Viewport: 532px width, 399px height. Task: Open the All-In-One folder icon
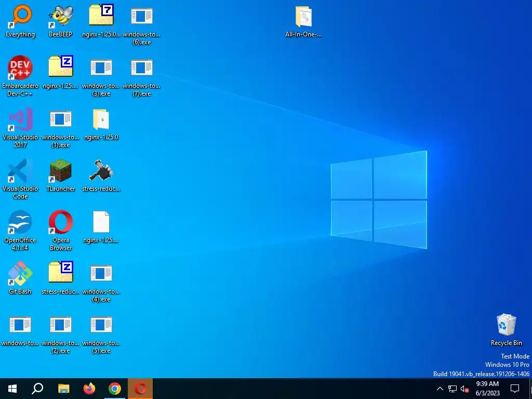(x=303, y=21)
